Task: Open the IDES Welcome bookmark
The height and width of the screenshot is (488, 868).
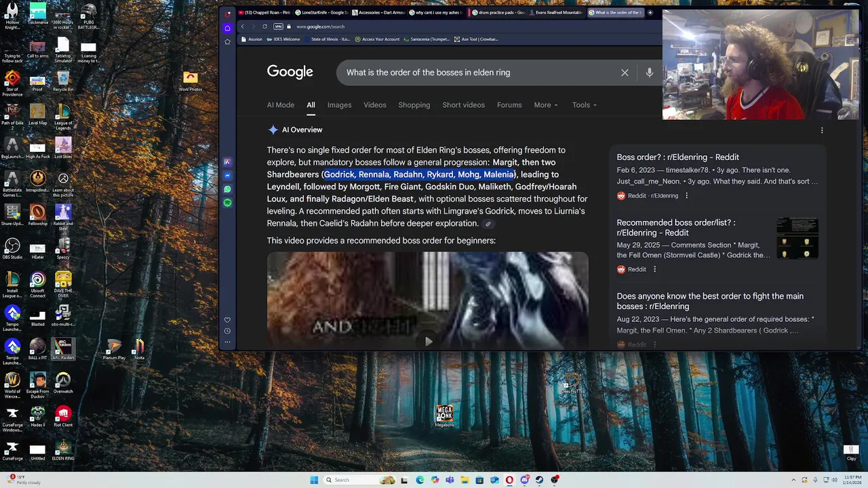Action: pyautogui.click(x=283, y=39)
